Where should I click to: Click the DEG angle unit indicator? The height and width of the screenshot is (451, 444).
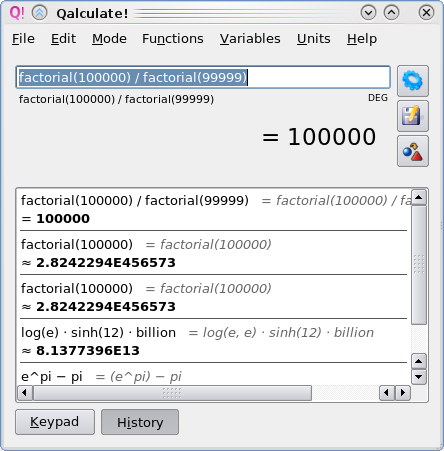pyautogui.click(x=378, y=98)
